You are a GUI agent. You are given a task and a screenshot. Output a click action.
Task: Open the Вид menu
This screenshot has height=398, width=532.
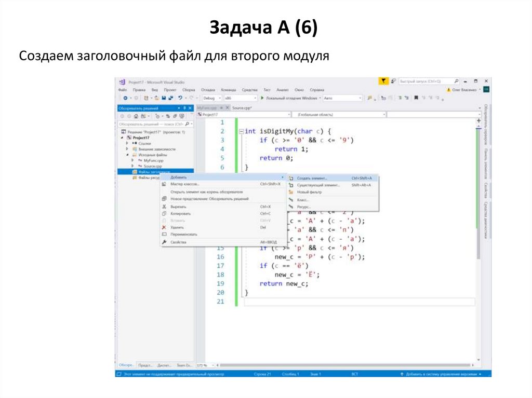point(155,90)
